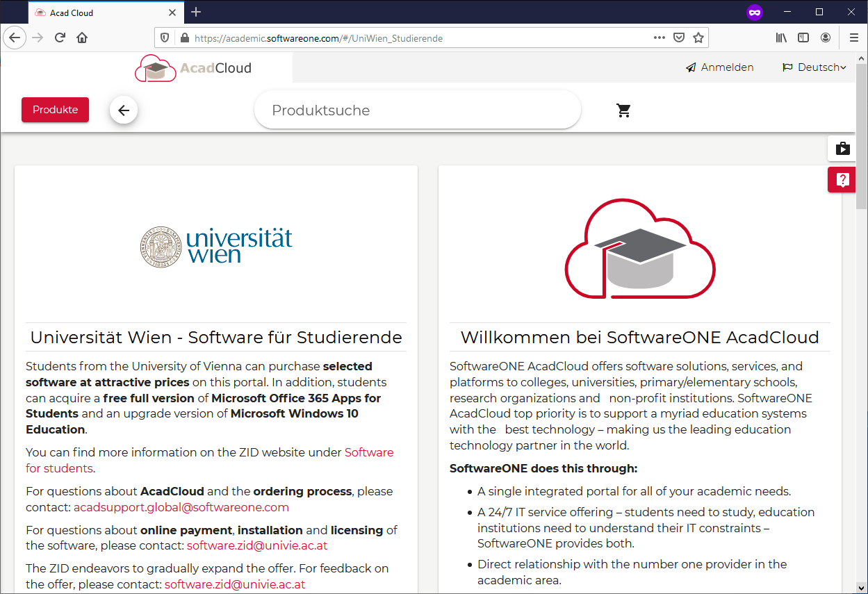868x594 pixels.
Task: Reload the page in the browser
Action: (x=60, y=38)
